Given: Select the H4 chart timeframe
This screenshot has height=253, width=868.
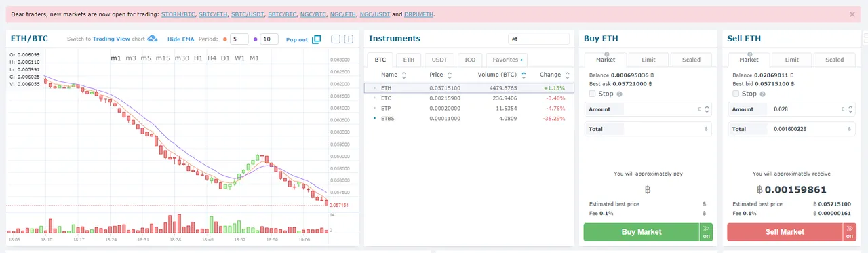Looking at the screenshot, I should pyautogui.click(x=212, y=58).
